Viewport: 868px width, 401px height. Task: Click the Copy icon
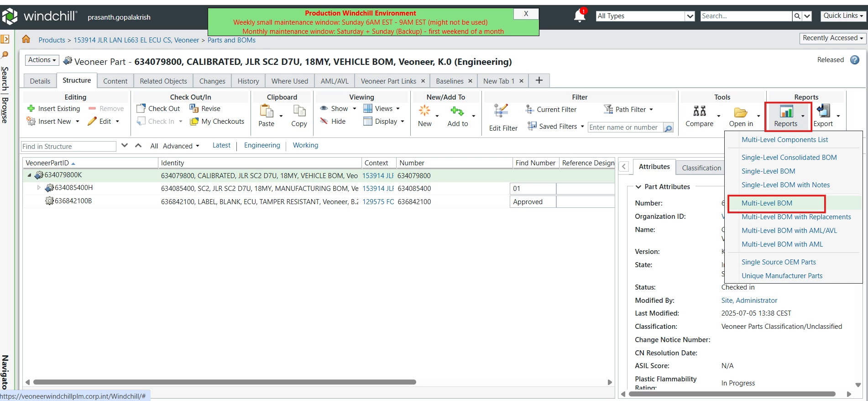[x=299, y=111]
